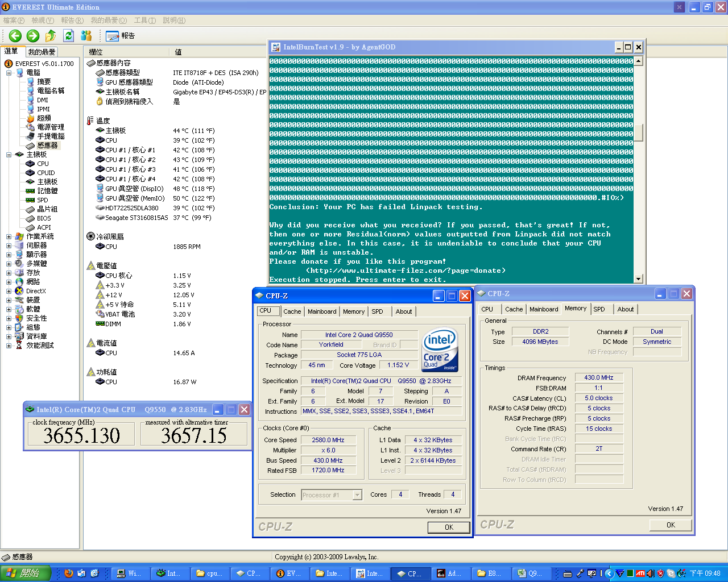Select 資料庫 database item
Viewport: 728px width, 582px height.
point(36,336)
